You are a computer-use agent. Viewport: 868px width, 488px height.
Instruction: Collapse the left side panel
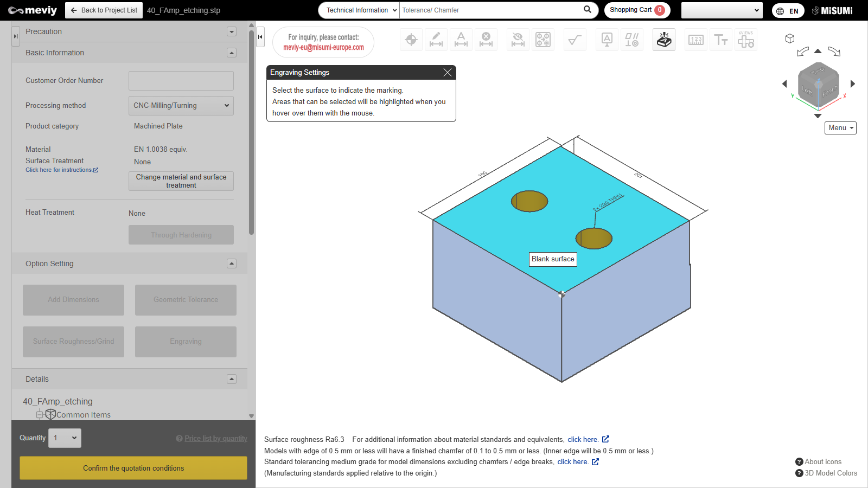click(x=260, y=37)
